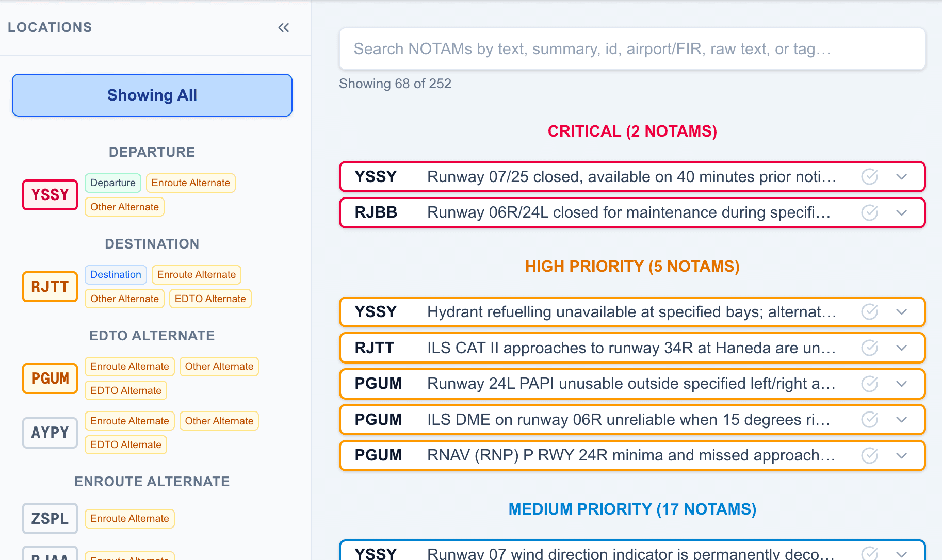The image size is (942, 560).
Task: Mark the PGUM PAPI NOTAM as reviewed
Action: (869, 384)
